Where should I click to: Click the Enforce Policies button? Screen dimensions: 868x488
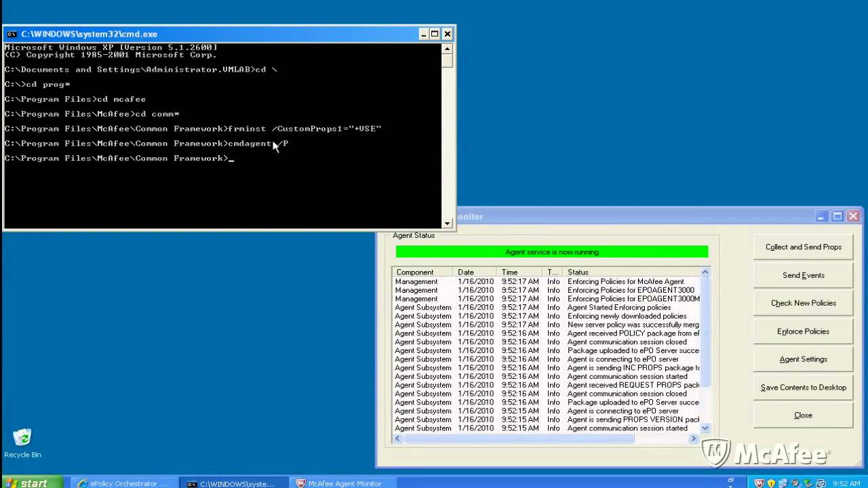click(804, 331)
